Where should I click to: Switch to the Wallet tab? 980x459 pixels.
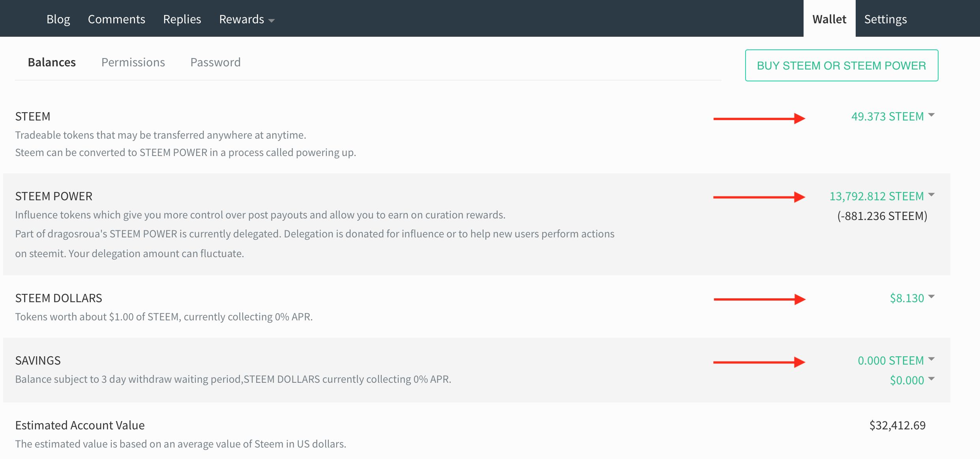(829, 19)
